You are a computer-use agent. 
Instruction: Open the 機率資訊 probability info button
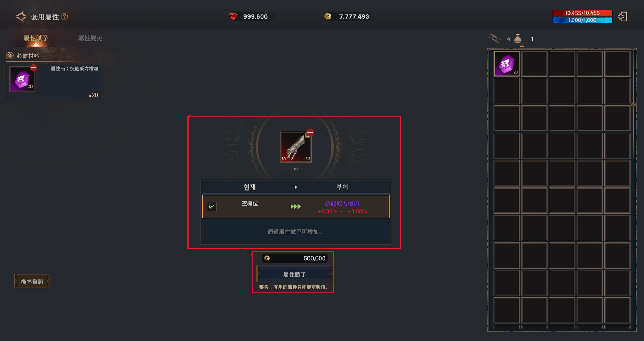[x=32, y=282]
